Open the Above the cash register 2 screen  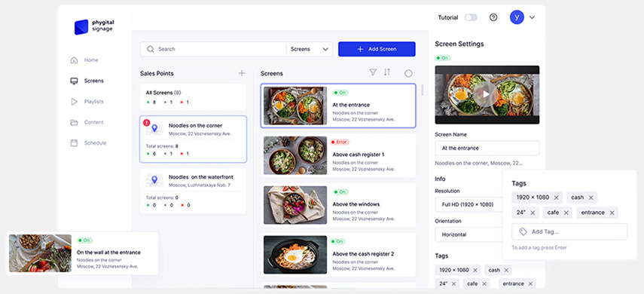[338, 255]
